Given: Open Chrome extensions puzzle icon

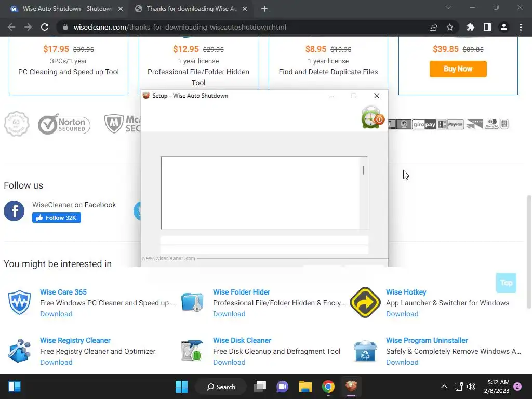Looking at the screenshot, I should pos(471,27).
